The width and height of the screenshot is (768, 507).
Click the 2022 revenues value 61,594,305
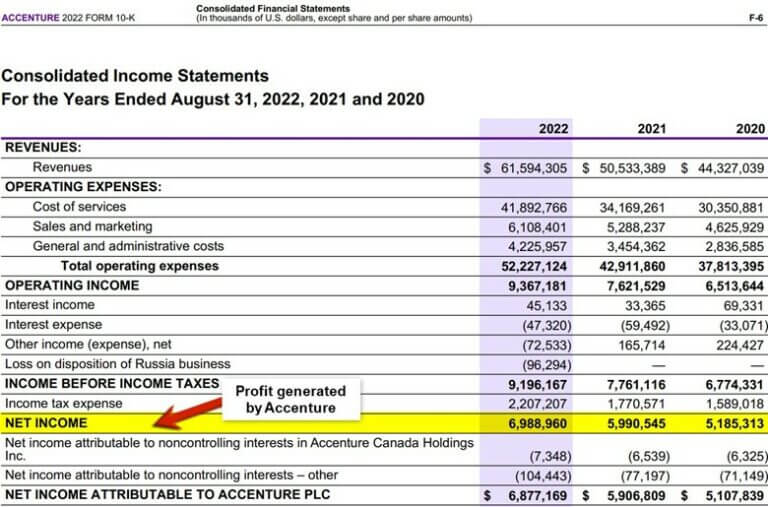coord(533,169)
